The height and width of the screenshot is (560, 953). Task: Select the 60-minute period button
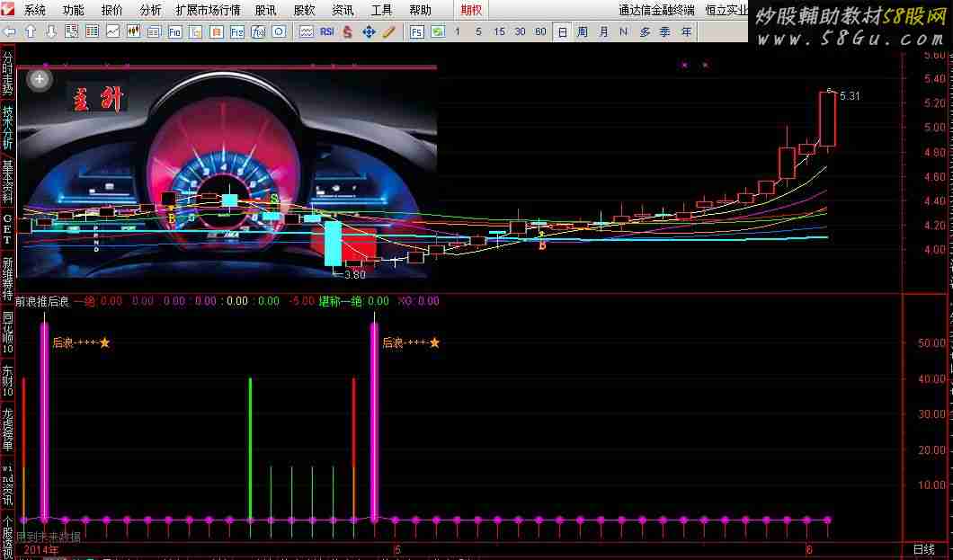tap(540, 31)
